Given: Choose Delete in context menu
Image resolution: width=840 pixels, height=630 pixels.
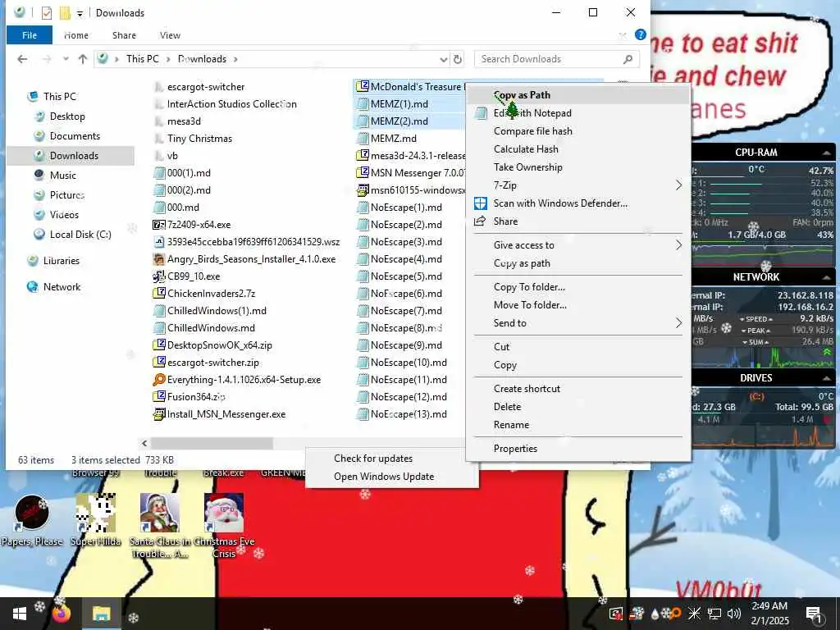Looking at the screenshot, I should 577,407.
